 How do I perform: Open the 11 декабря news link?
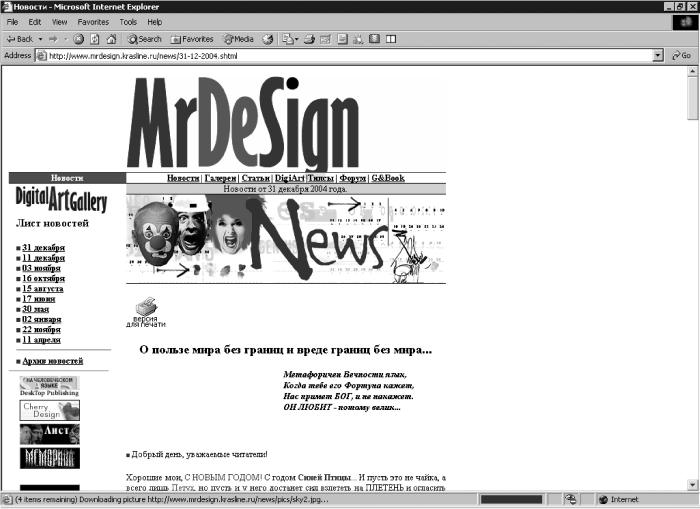43,258
